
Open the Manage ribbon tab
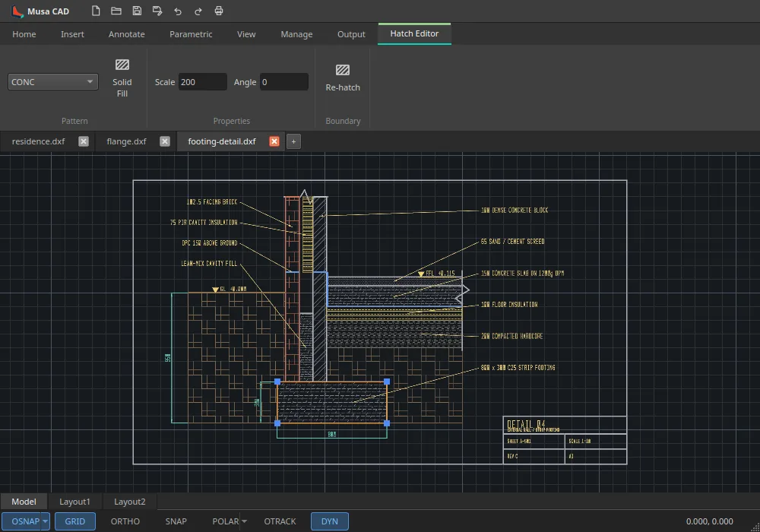click(296, 34)
